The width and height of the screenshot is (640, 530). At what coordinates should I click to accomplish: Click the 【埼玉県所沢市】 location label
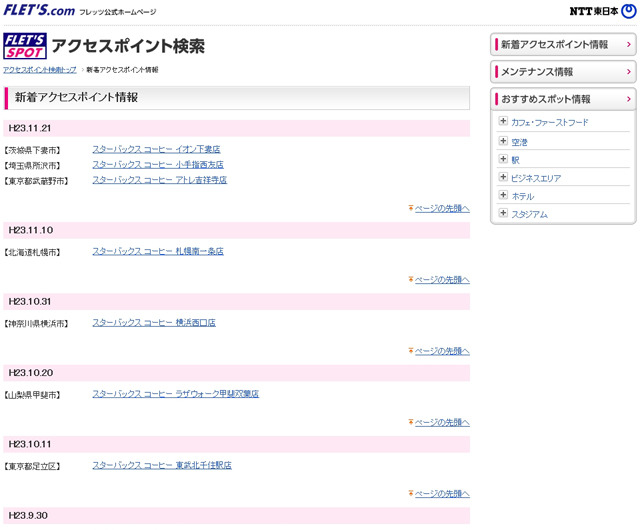(32, 166)
